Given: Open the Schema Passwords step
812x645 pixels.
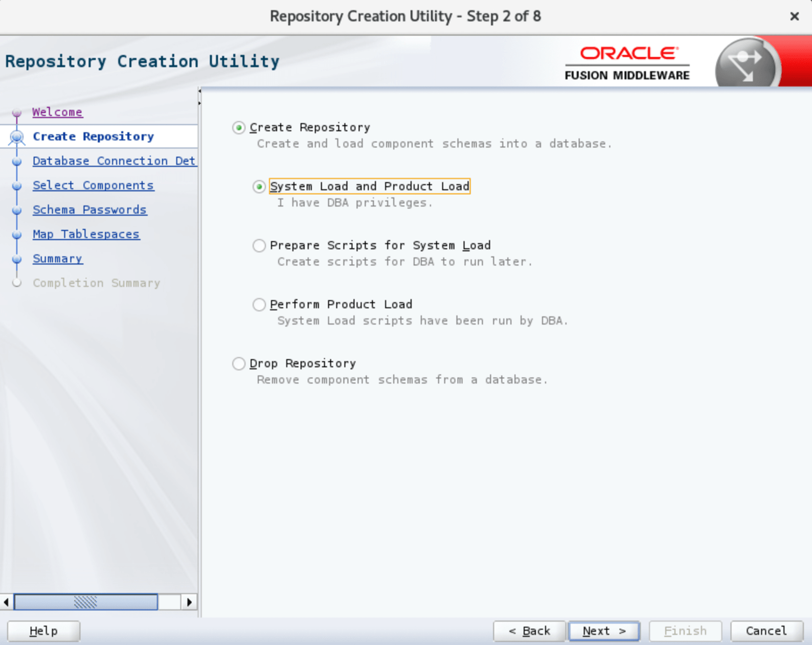Looking at the screenshot, I should point(90,210).
